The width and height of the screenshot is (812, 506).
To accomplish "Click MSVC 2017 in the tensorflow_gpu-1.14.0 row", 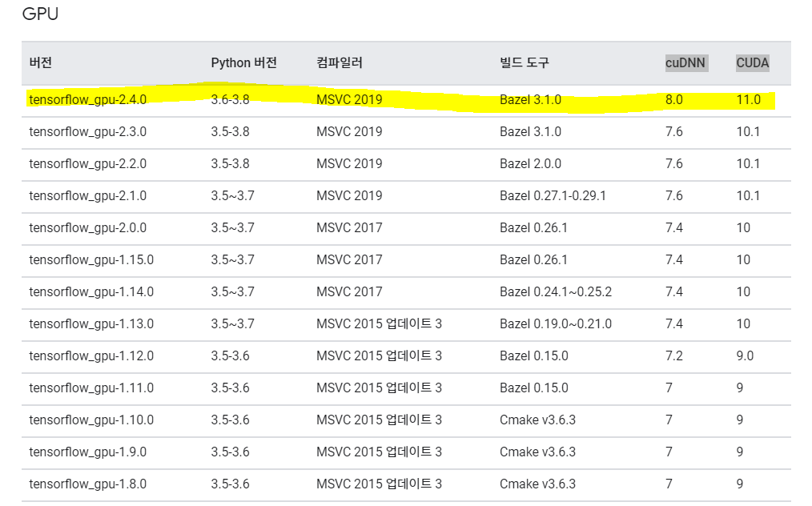I will click(x=349, y=292).
